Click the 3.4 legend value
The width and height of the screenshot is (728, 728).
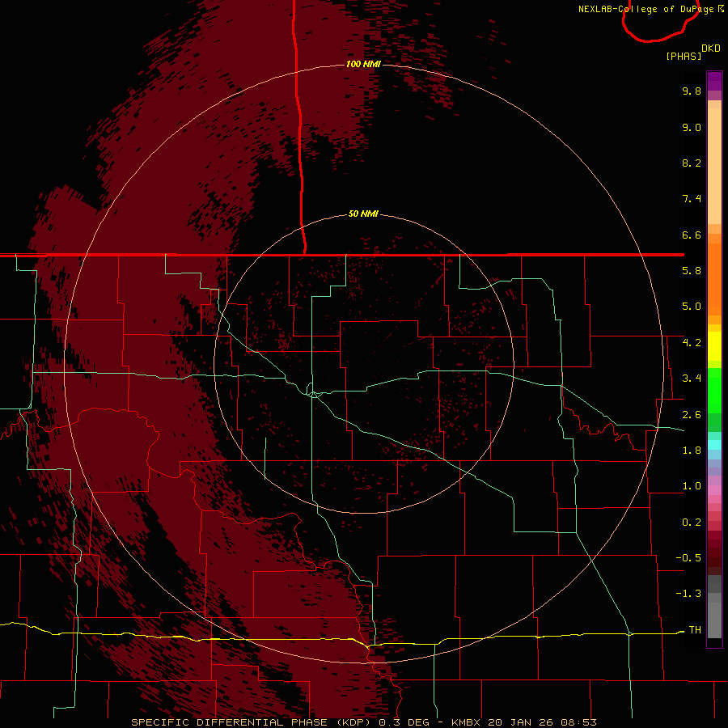pos(692,379)
